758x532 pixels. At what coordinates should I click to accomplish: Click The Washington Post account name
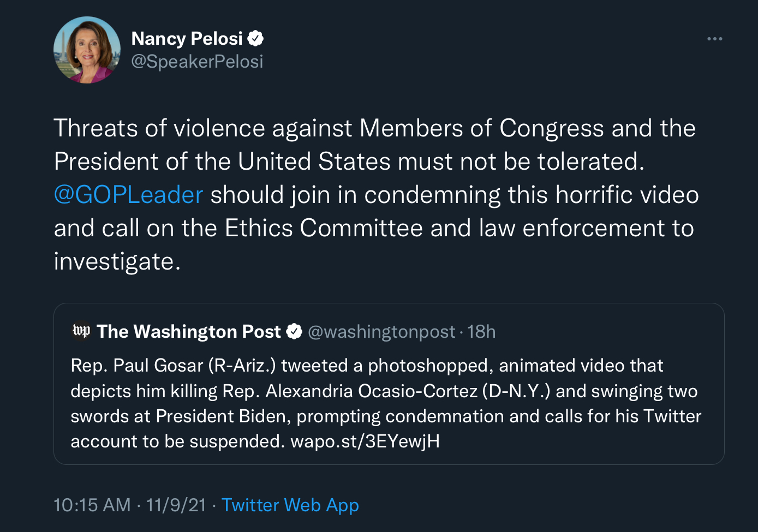(189, 331)
